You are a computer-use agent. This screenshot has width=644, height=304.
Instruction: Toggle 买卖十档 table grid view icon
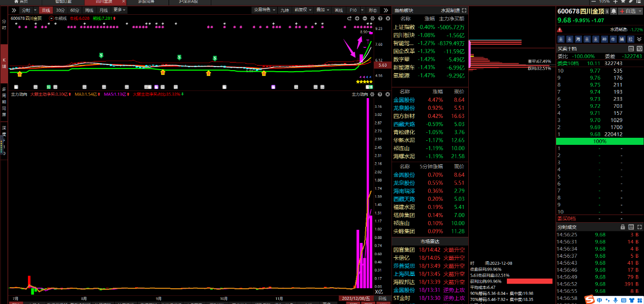[x=631, y=48]
